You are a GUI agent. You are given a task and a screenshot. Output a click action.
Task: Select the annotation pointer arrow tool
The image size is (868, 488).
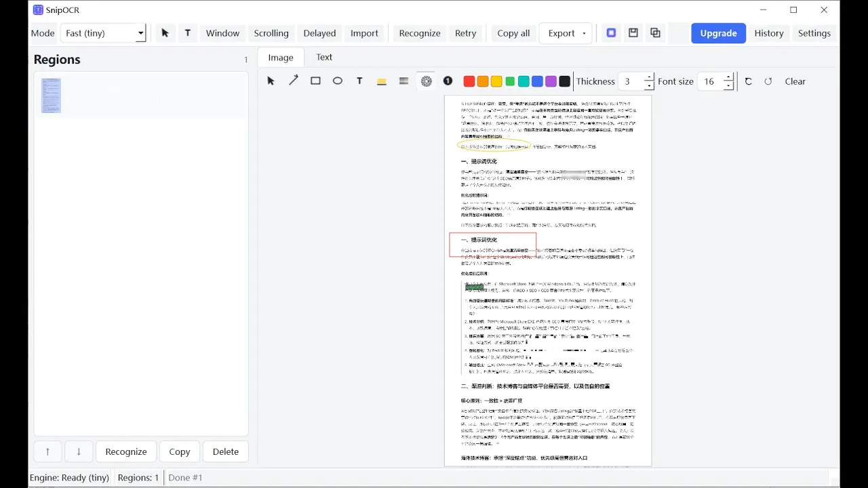click(271, 81)
